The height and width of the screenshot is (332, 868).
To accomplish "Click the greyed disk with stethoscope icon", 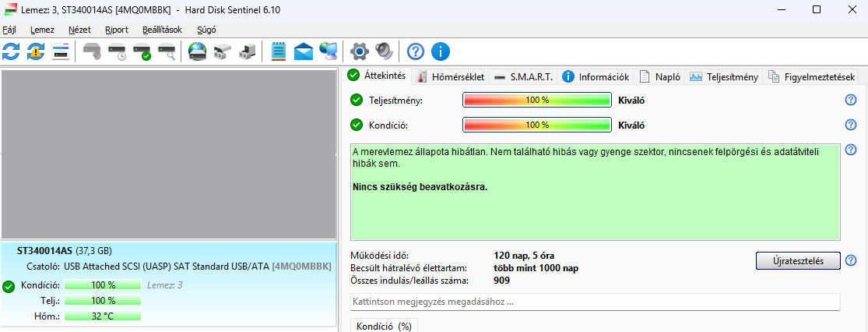I will (92, 51).
